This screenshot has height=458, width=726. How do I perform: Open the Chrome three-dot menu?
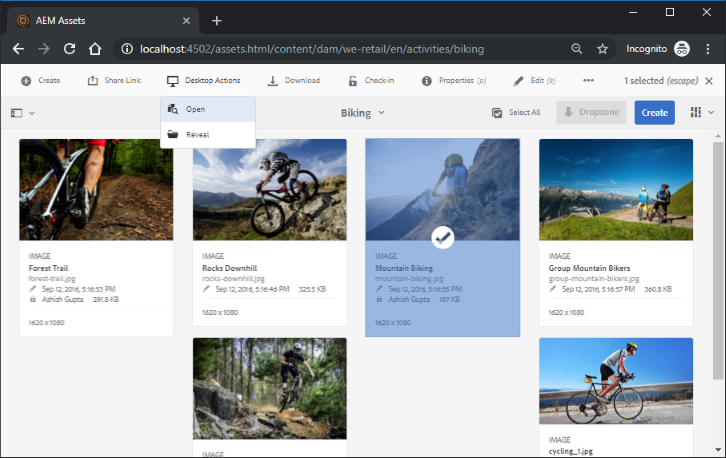707,49
